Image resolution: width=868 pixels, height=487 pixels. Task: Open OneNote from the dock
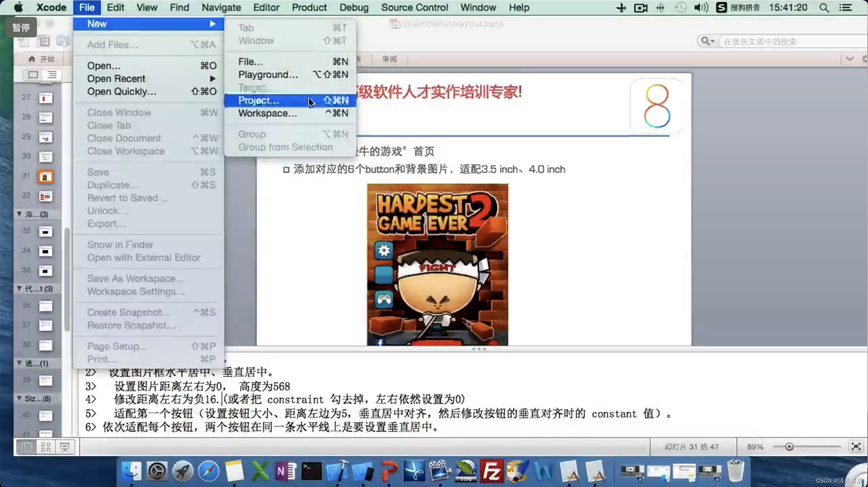click(x=286, y=471)
